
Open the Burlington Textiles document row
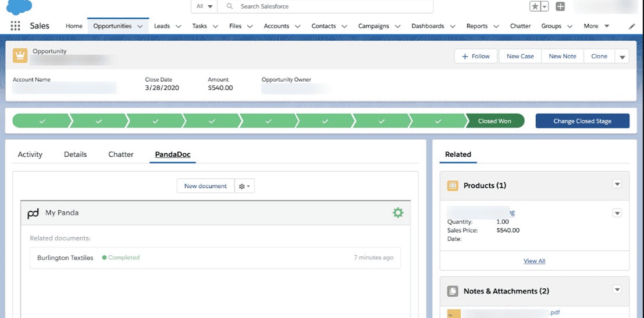coord(215,258)
